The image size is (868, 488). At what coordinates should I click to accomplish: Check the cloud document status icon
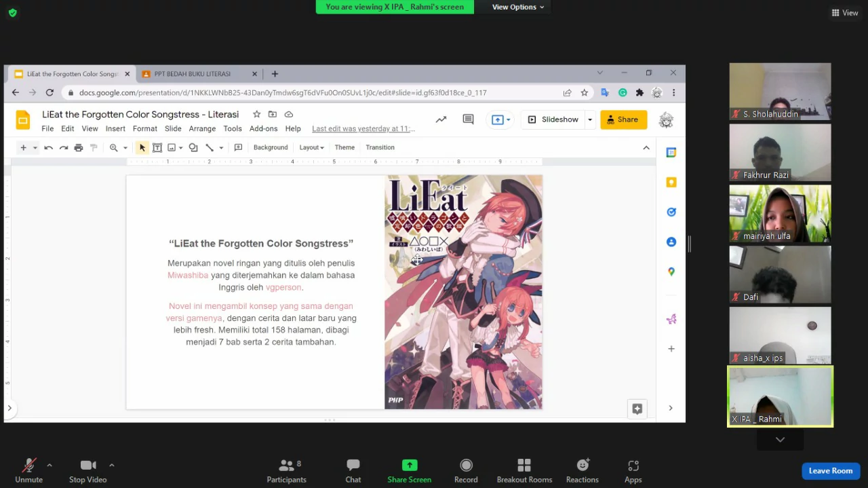click(289, 114)
